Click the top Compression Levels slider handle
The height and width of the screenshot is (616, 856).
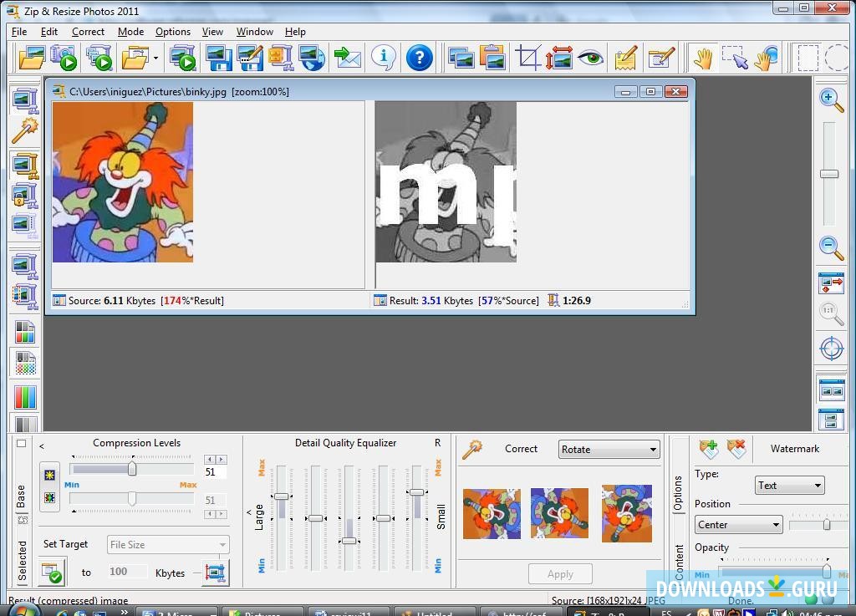click(x=132, y=470)
